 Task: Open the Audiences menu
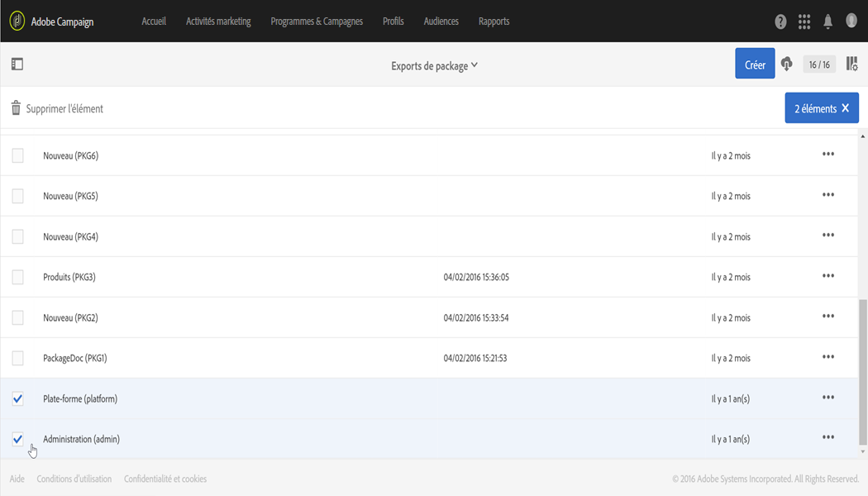[x=441, y=21]
